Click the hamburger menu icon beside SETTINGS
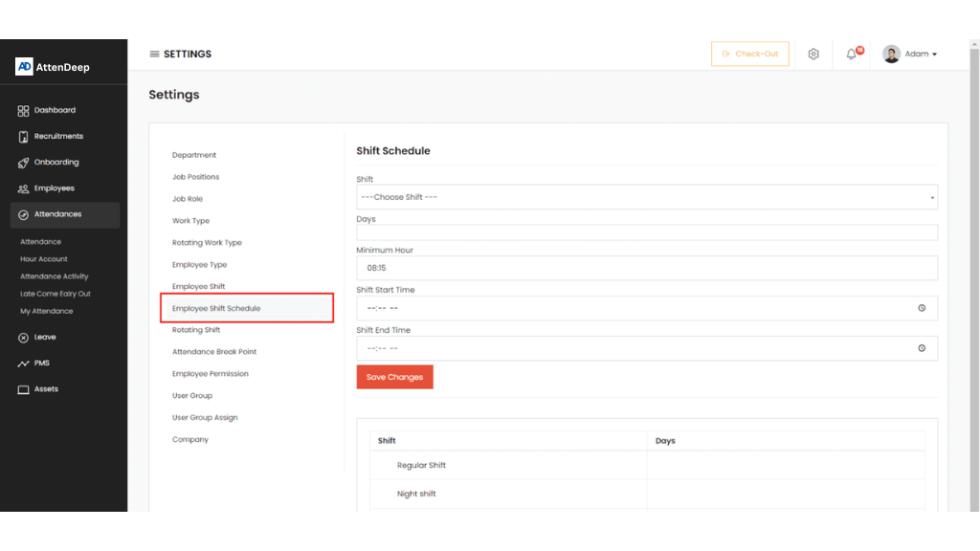 coord(154,55)
